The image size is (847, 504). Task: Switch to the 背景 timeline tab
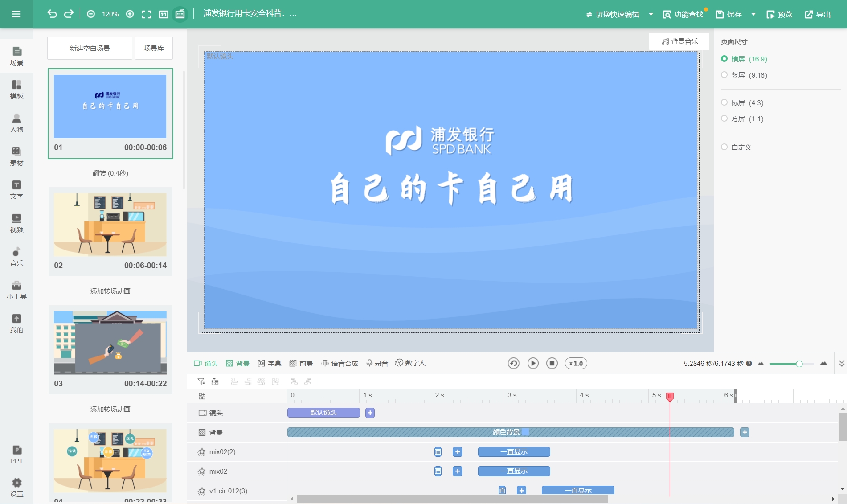237,363
